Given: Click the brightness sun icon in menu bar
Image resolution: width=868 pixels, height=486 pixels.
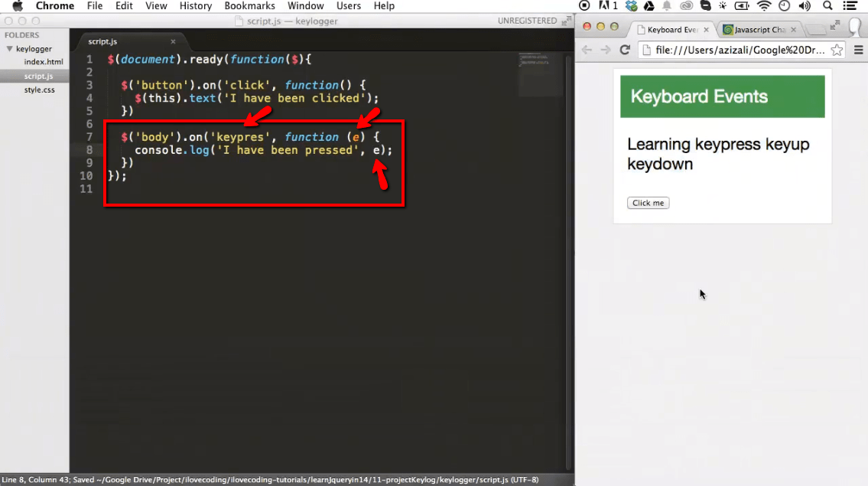Looking at the screenshot, I should point(723,5).
